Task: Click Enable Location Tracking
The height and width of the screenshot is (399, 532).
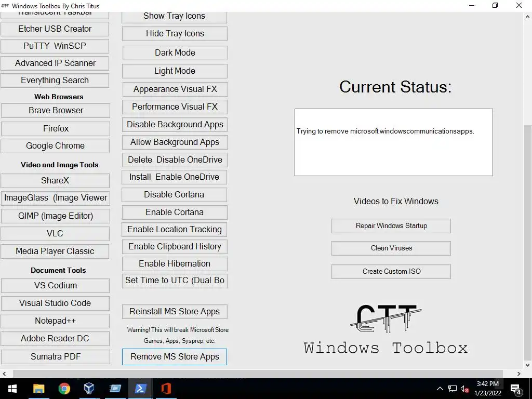Action: pos(175,230)
